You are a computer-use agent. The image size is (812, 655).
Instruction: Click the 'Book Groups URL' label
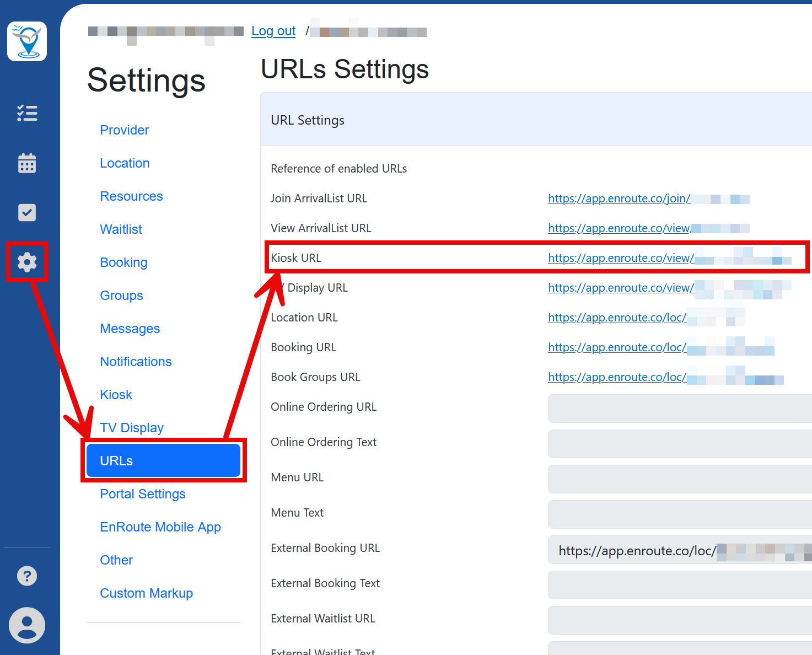(x=315, y=377)
